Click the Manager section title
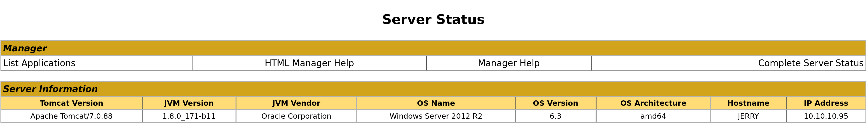Viewport: 868px width, 127px height. pyautogui.click(x=25, y=48)
